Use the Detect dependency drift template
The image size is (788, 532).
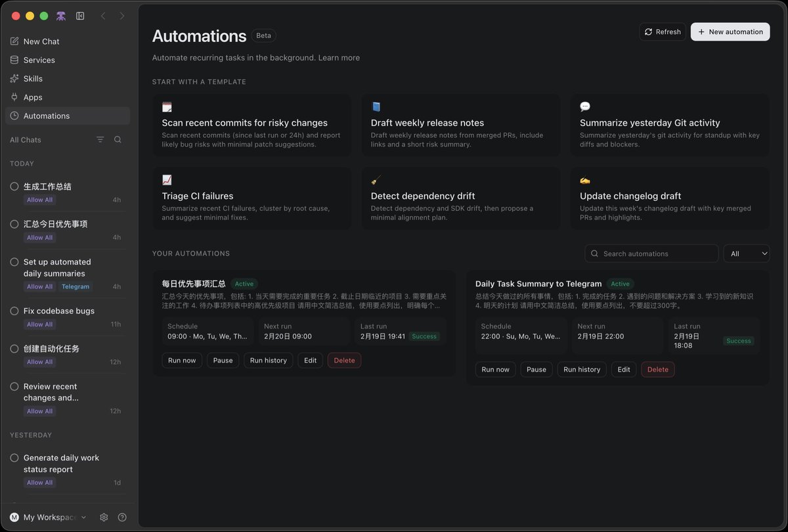point(461,198)
